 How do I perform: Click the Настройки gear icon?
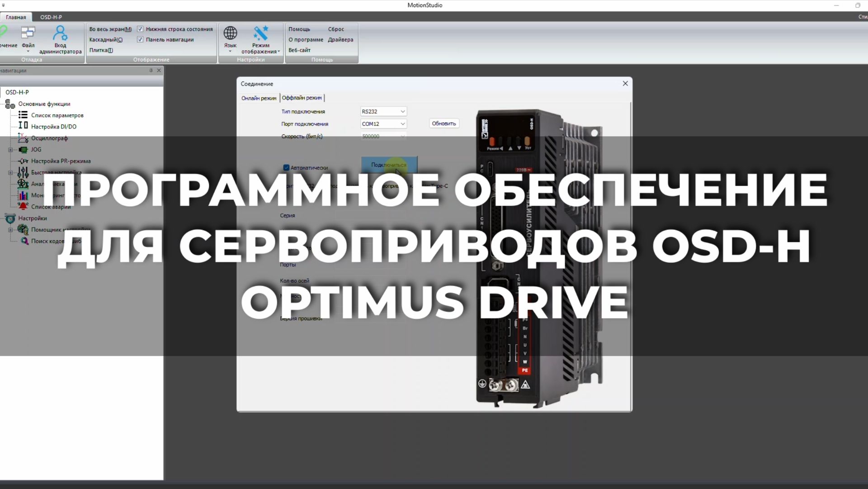10,218
